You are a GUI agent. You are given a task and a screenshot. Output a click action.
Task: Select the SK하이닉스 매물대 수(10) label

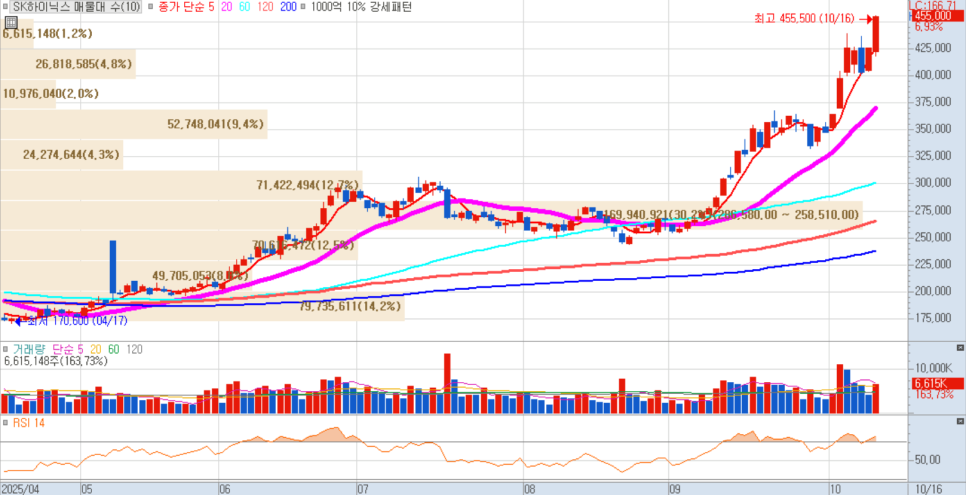(76, 7)
